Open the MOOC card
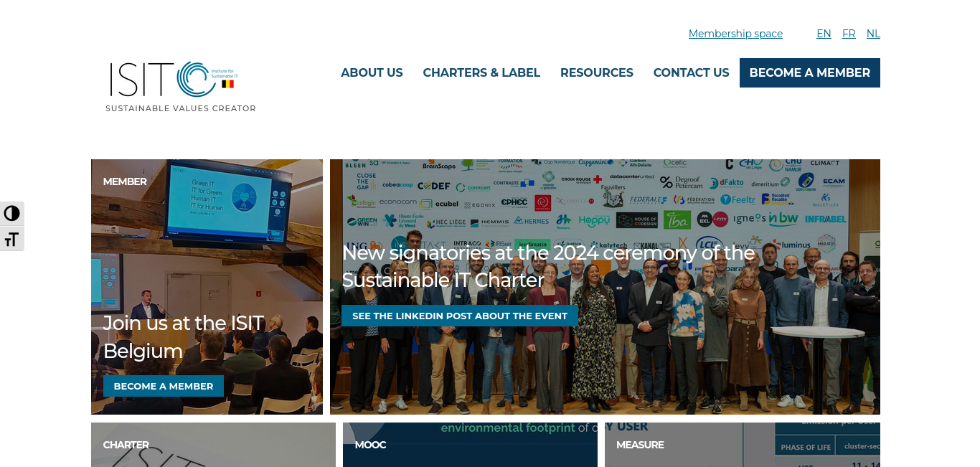Screen dimensions: 980x467 [470, 445]
